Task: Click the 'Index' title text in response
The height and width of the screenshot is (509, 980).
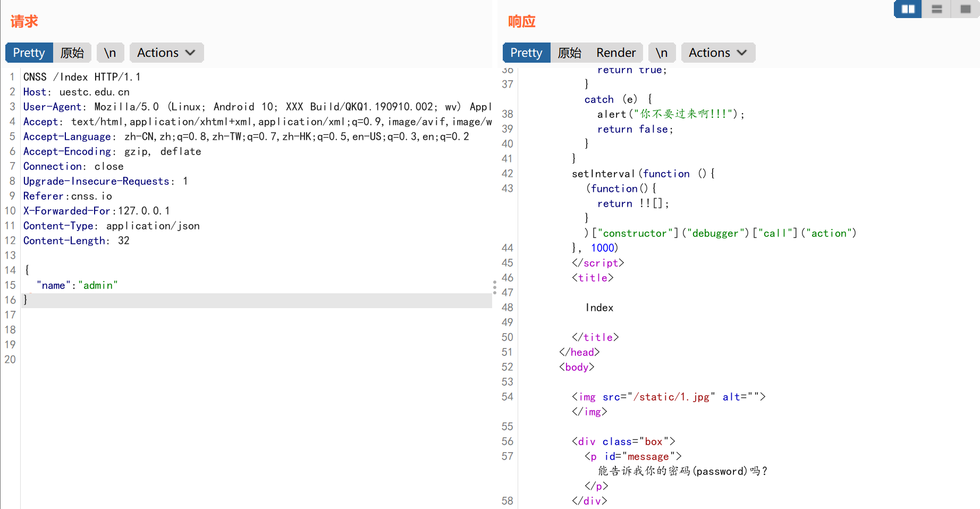Action: click(x=599, y=308)
